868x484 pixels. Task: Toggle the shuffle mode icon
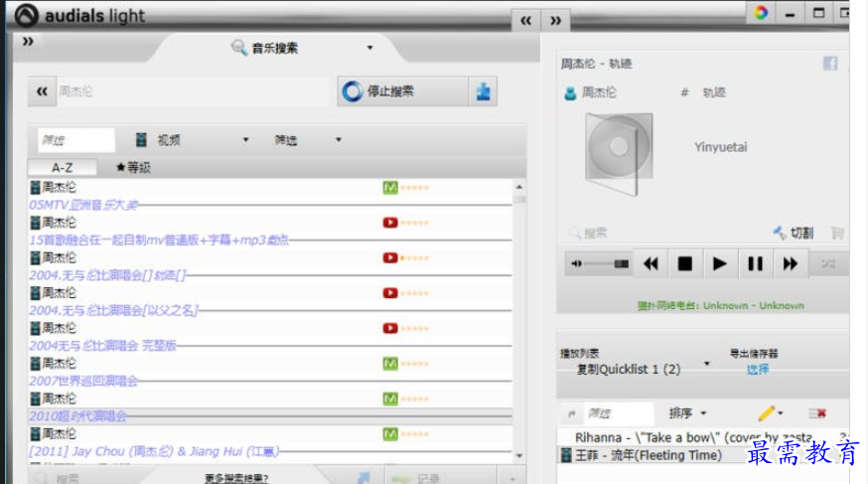828,264
